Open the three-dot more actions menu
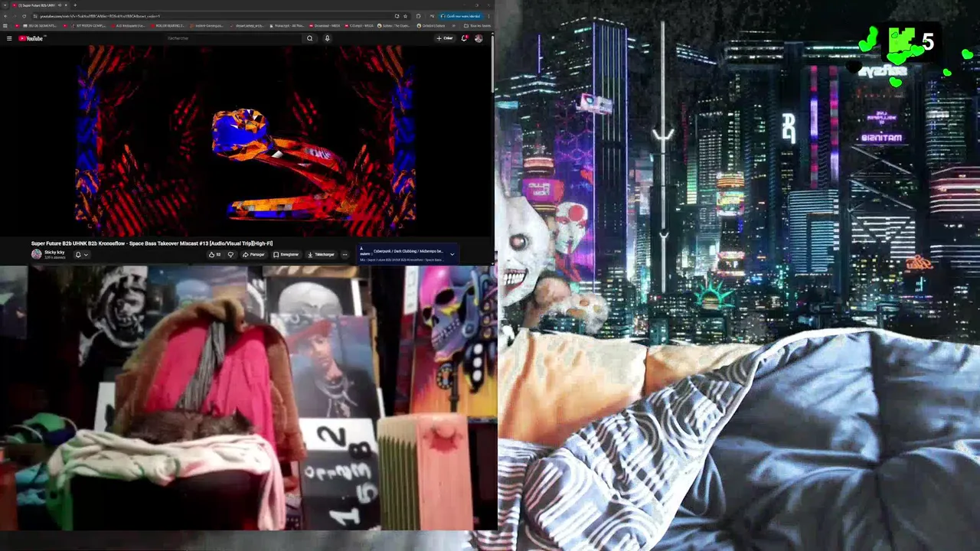Screen dimensions: 980x551 coord(345,255)
